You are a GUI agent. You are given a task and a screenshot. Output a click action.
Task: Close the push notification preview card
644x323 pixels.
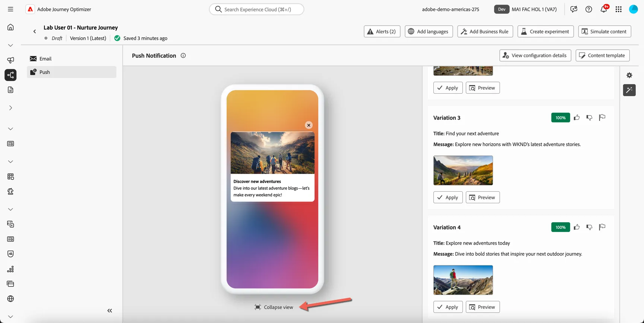(x=309, y=125)
